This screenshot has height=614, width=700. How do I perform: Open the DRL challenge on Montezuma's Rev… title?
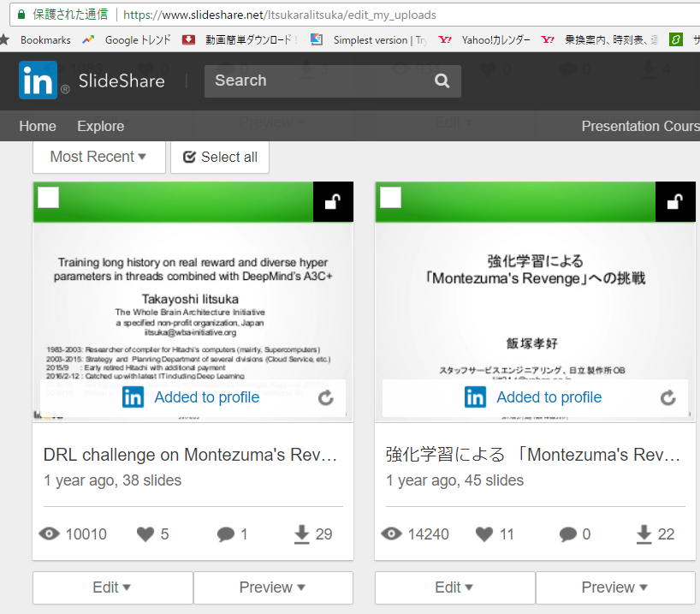[x=190, y=455]
